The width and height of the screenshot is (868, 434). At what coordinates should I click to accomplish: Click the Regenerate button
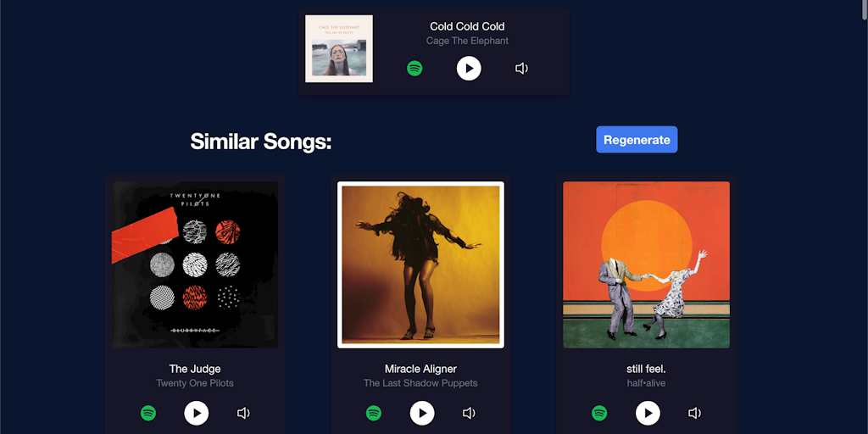pyautogui.click(x=637, y=140)
